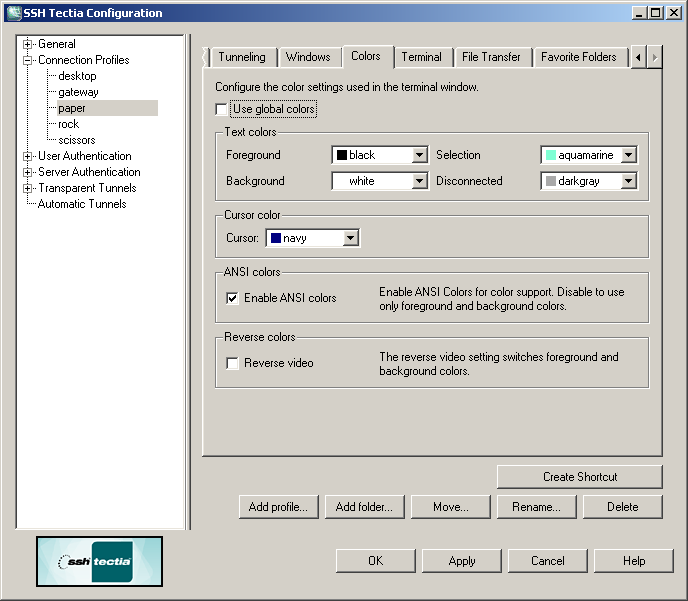Delete the selected profile

[x=622, y=507]
